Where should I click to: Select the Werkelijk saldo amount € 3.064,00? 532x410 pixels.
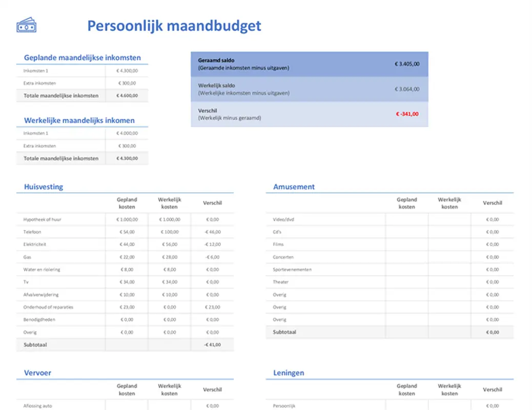coord(407,89)
